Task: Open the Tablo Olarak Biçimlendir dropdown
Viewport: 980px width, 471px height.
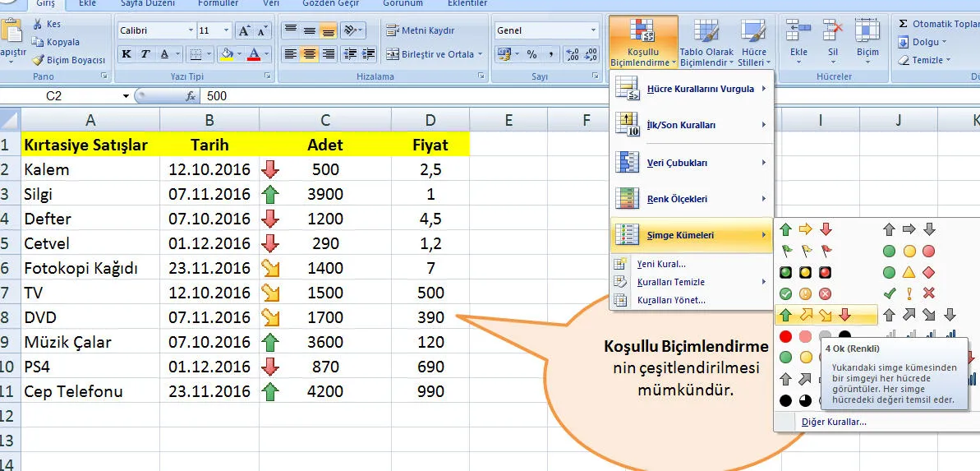Action: [x=706, y=45]
